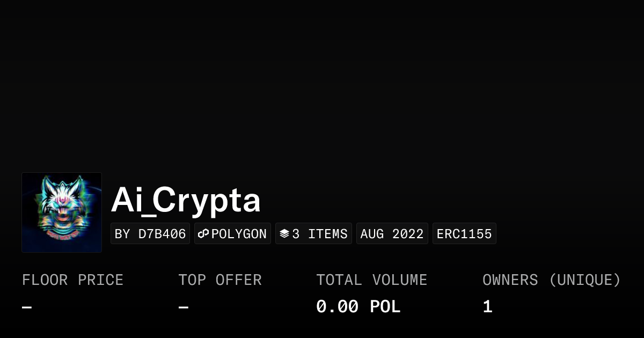
Task: Select the 0.00 POL volume value
Action: [358, 306]
